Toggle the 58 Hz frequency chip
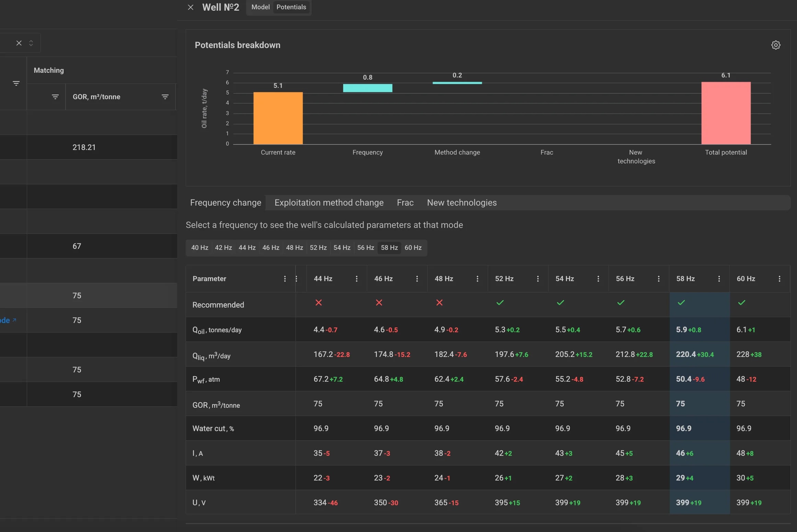Viewport: 797px width, 532px height. [x=389, y=248]
